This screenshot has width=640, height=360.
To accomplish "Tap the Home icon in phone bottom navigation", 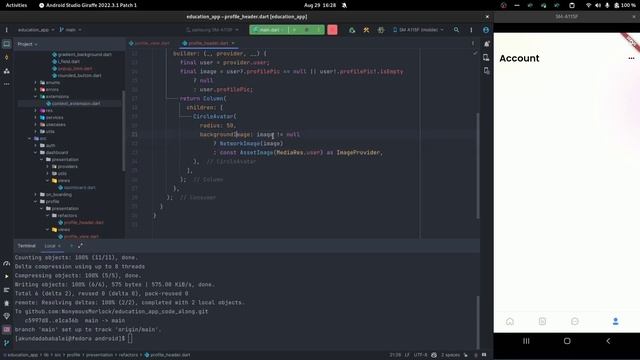I will 510,322.
